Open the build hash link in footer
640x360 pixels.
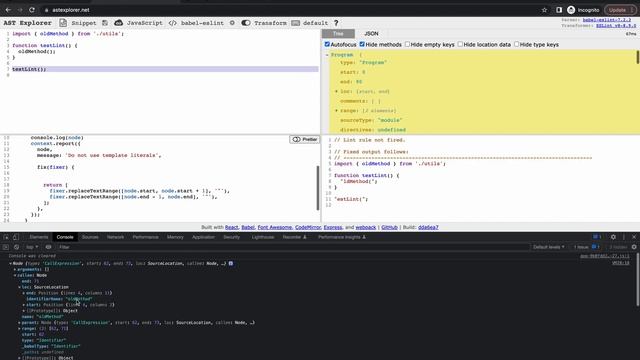[x=428, y=227]
